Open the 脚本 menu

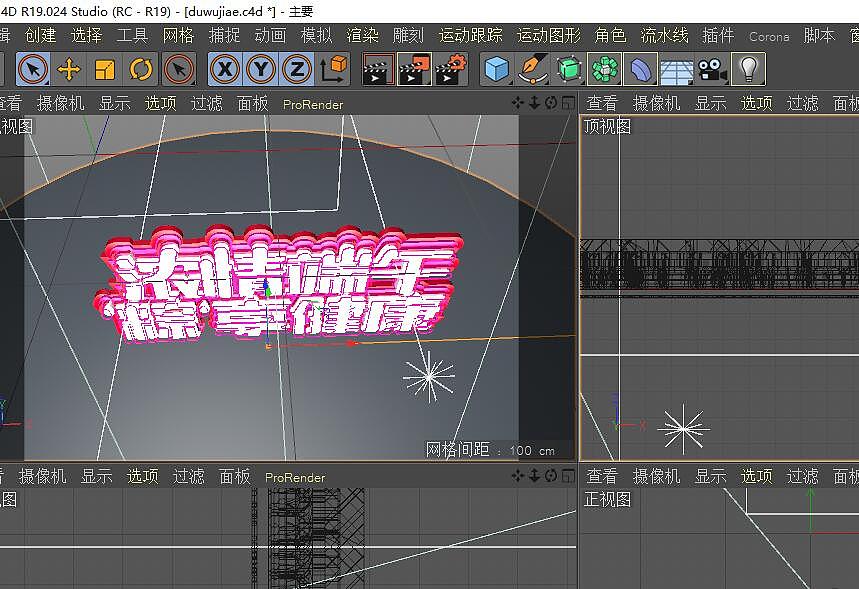[x=820, y=36]
